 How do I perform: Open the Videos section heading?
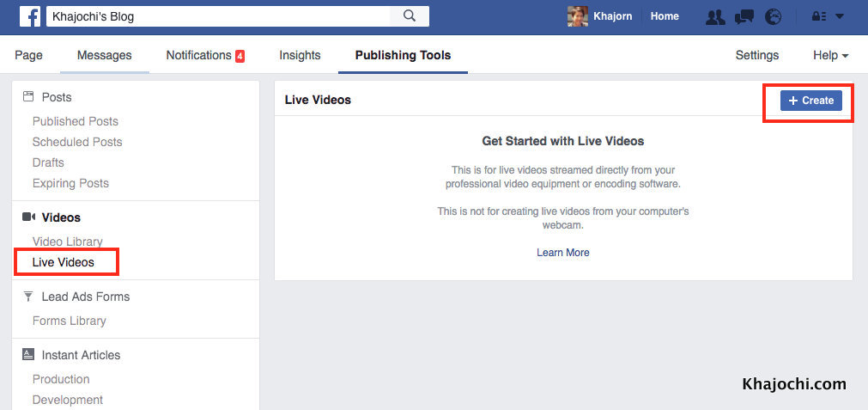[x=61, y=217]
